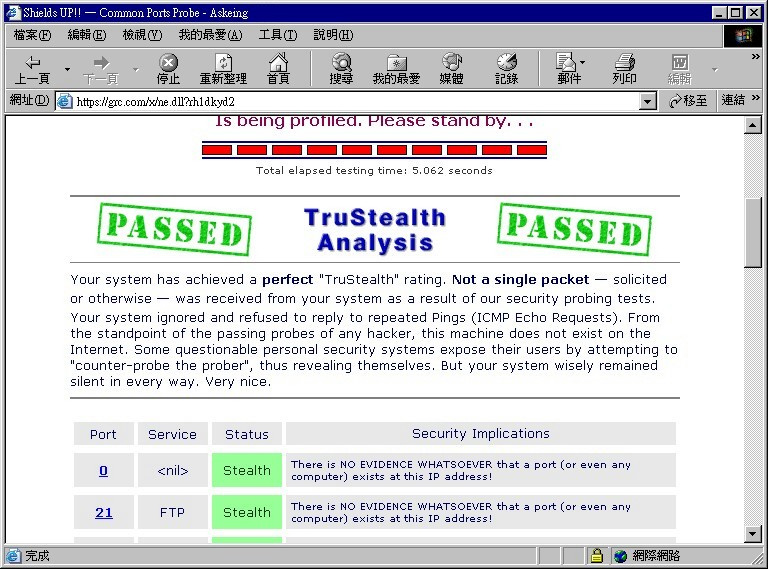Open the Forward history dropdown arrow
This screenshot has width=768, height=569.
tap(136, 70)
